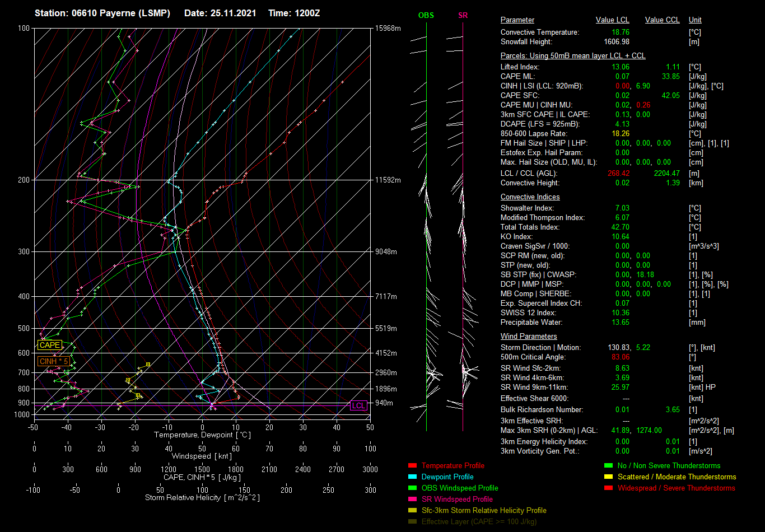Click the orange CINH * 5 label box
Image resolution: width=765 pixels, height=532 pixels.
click(x=53, y=362)
